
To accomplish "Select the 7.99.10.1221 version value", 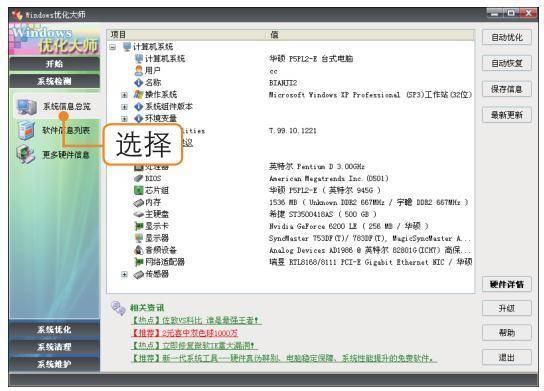I will click(x=292, y=131).
